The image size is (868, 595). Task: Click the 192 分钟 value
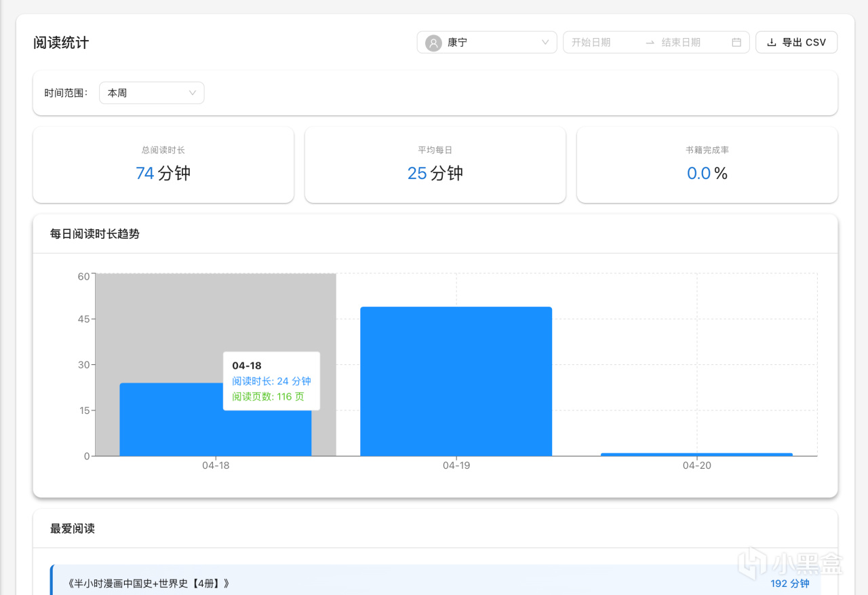[790, 583]
